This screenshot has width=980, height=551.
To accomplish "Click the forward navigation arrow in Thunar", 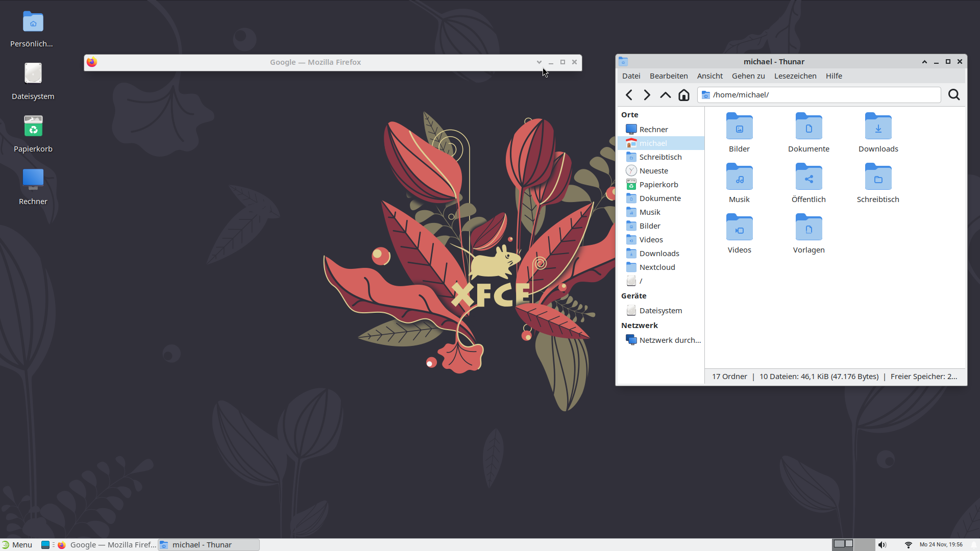I will (647, 95).
